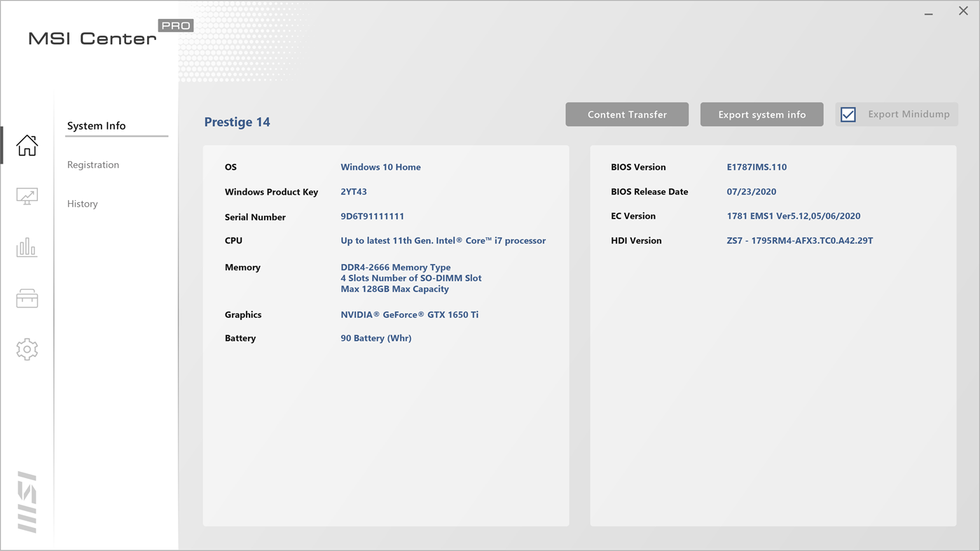This screenshot has width=980, height=551.
Task: Select the DDR4-2666 Memory Type line
Action: [x=396, y=267]
